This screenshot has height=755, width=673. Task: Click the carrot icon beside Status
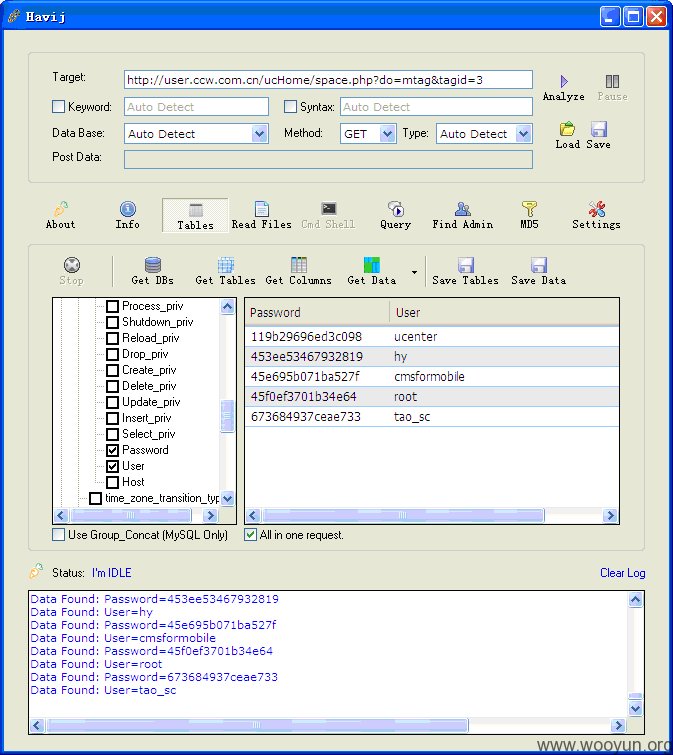click(x=36, y=571)
